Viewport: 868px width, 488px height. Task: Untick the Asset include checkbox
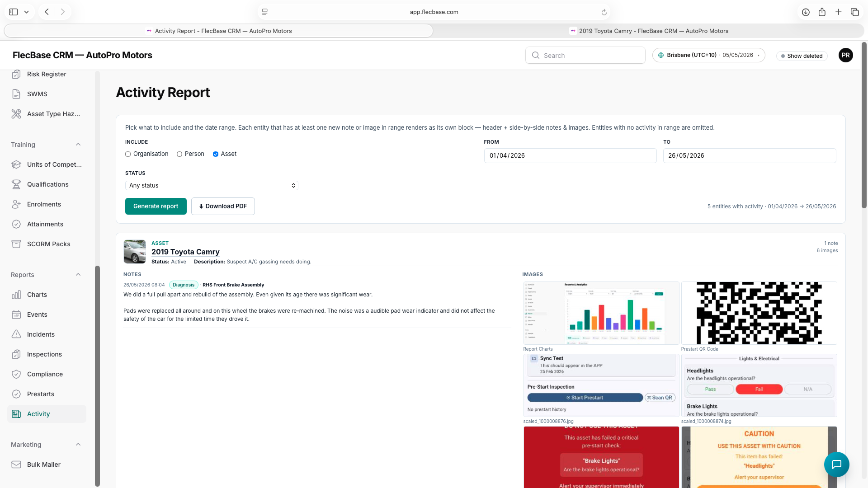tap(216, 154)
